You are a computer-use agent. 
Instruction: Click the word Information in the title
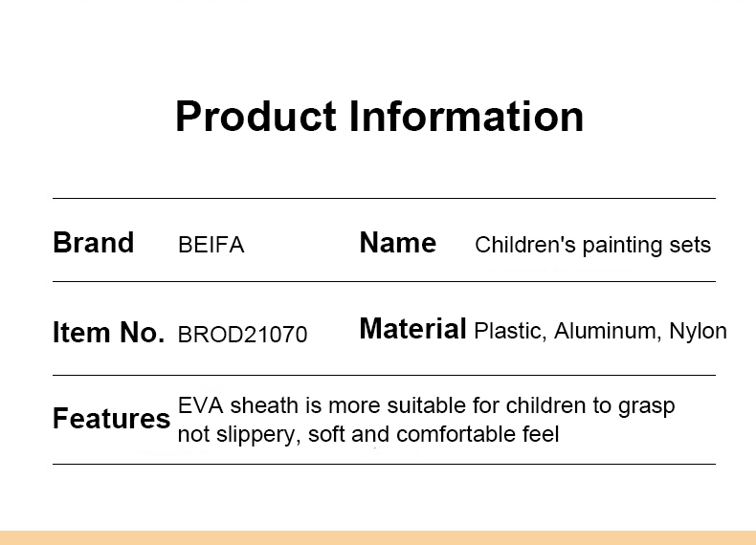(x=466, y=116)
